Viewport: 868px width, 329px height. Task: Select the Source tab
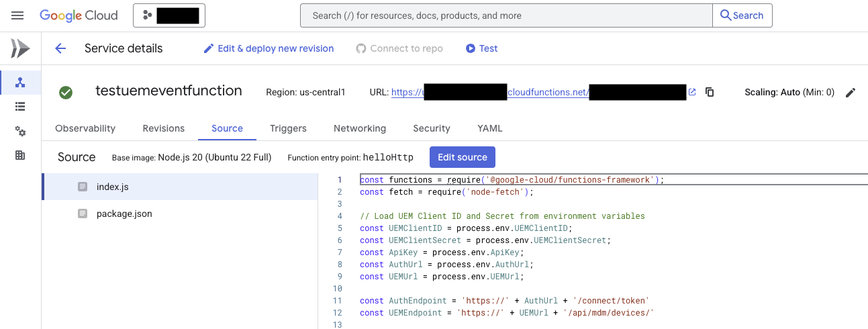click(x=228, y=128)
